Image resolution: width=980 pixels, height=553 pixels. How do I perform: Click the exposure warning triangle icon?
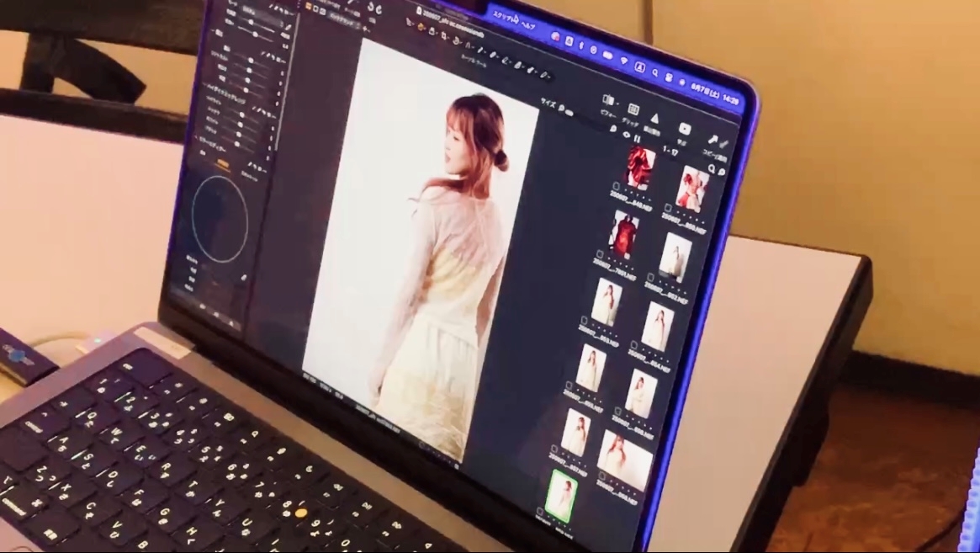coord(654,120)
